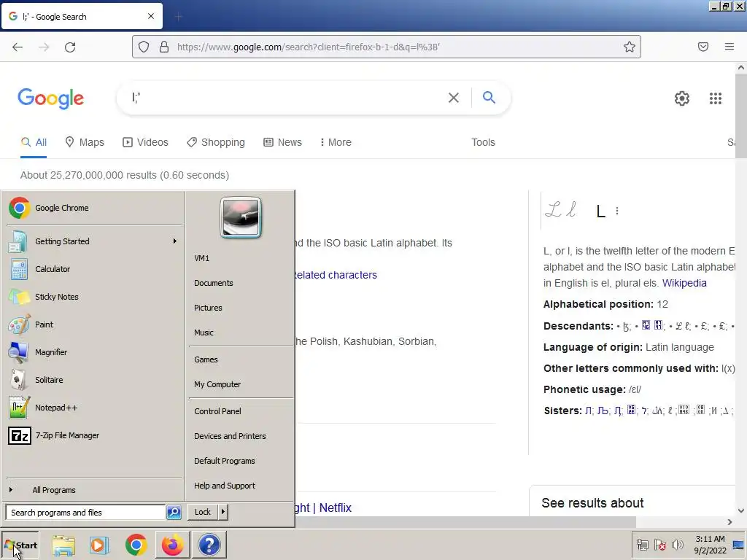
Task: Click the Google search magnifier button
Action: click(x=489, y=98)
